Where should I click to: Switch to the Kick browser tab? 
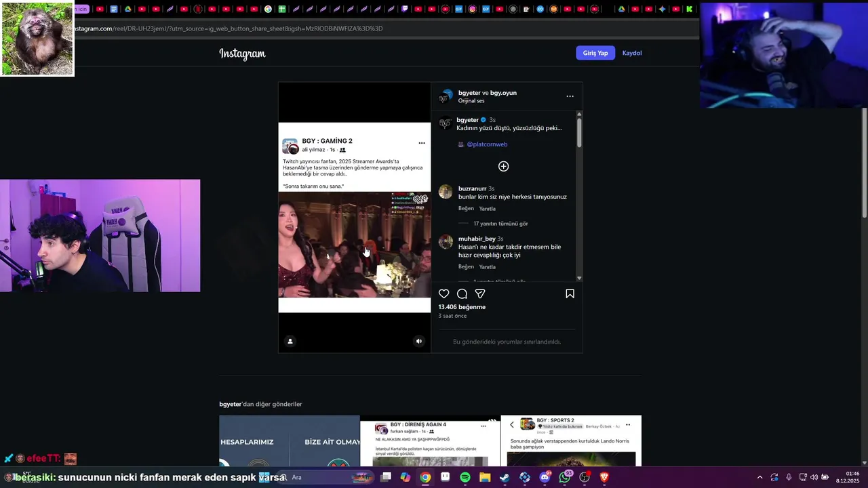[x=689, y=9]
